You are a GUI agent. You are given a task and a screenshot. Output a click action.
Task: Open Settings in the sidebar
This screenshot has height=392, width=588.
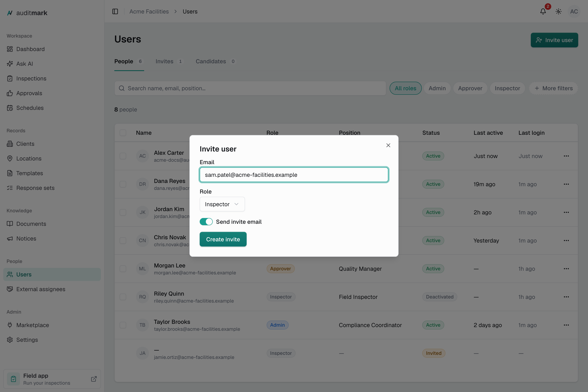tap(52, 340)
